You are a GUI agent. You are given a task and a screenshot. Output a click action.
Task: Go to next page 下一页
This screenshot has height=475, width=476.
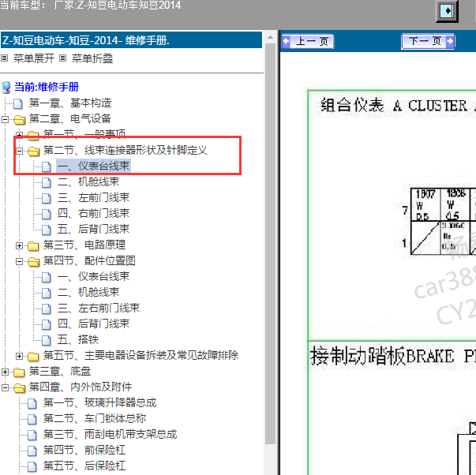click(428, 41)
